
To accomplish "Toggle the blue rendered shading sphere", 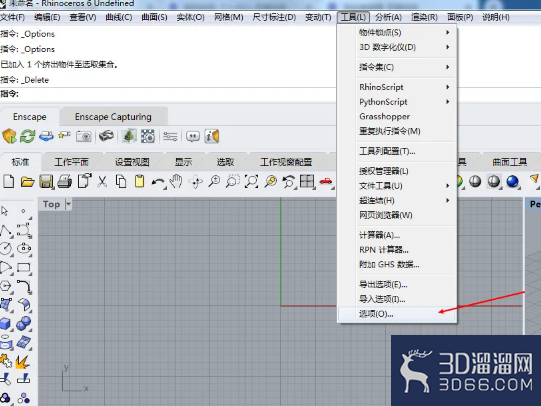I will point(512,181).
